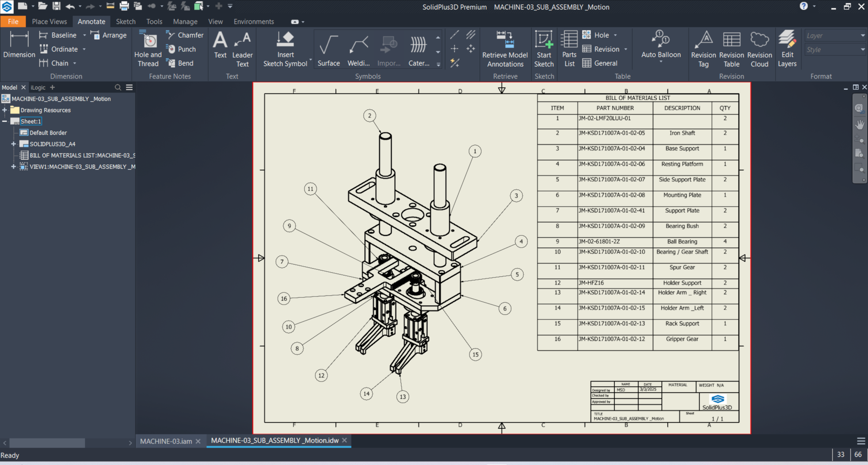The width and height of the screenshot is (868, 465).
Task: Undo the last action
Action: pyautogui.click(x=70, y=6)
